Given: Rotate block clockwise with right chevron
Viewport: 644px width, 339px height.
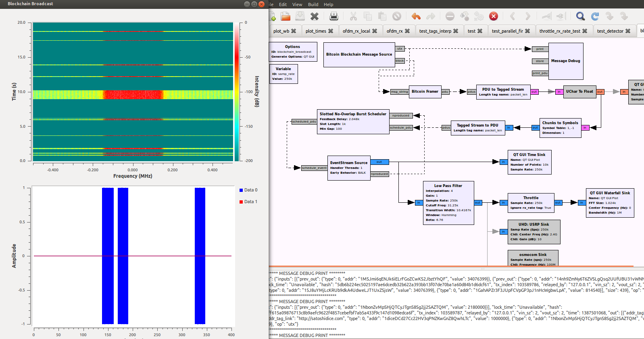Looking at the screenshot, I should click(x=527, y=16).
